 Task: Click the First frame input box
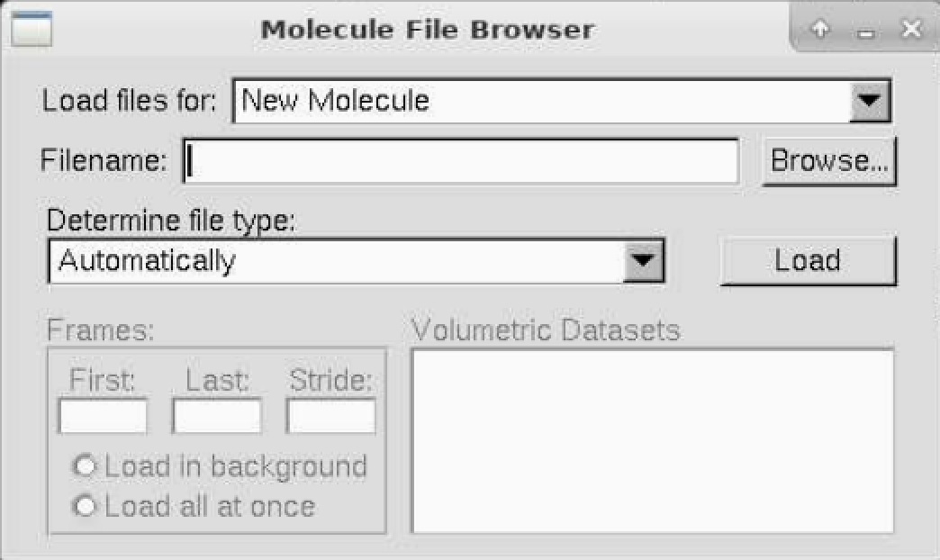[x=103, y=417]
